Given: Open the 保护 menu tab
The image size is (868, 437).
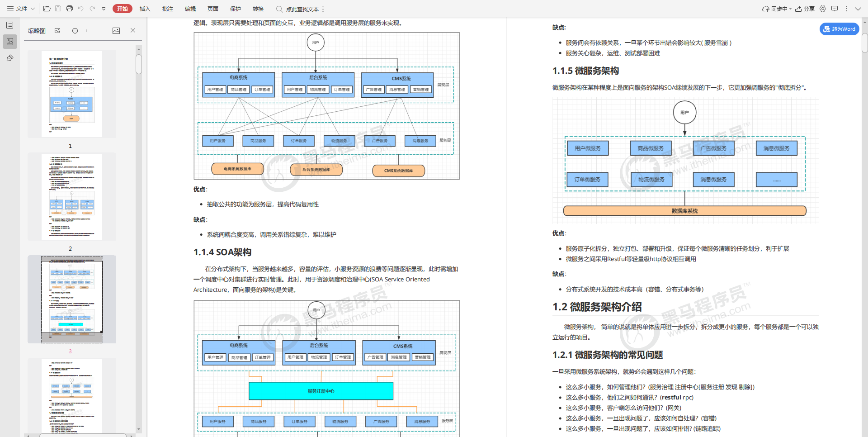Looking at the screenshot, I should (236, 9).
